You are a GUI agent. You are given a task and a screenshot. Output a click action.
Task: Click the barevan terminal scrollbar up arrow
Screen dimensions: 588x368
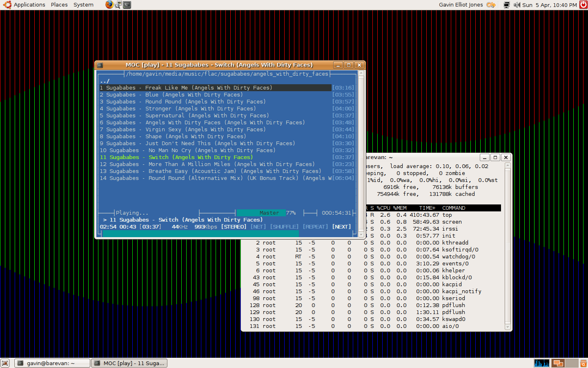(x=508, y=166)
